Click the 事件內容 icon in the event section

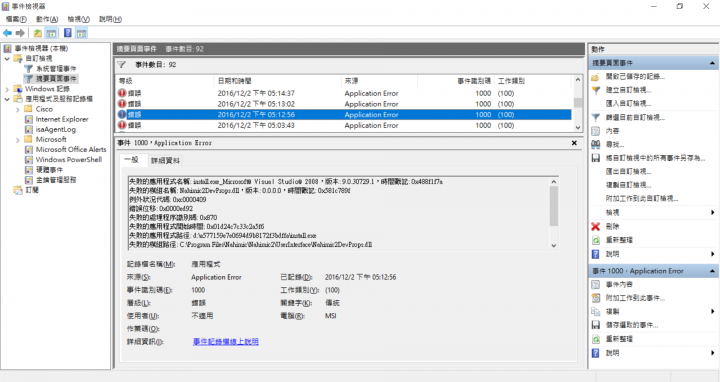(x=596, y=285)
